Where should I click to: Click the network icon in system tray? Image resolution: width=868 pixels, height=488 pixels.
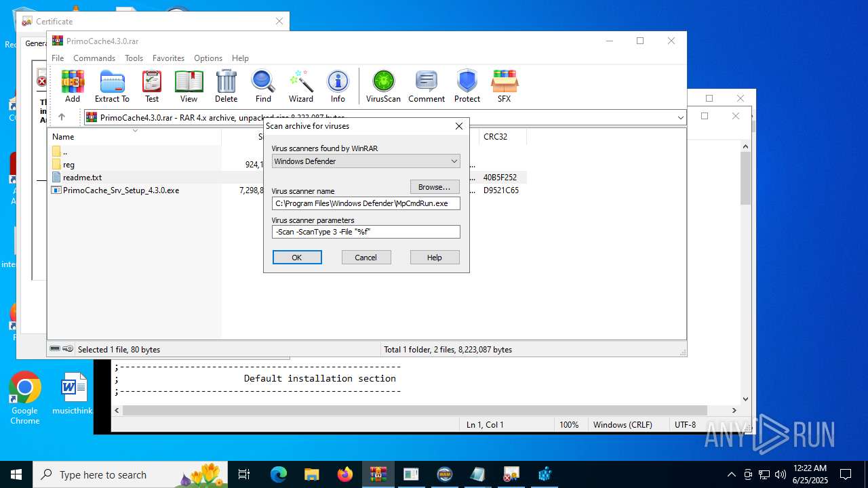(x=764, y=474)
